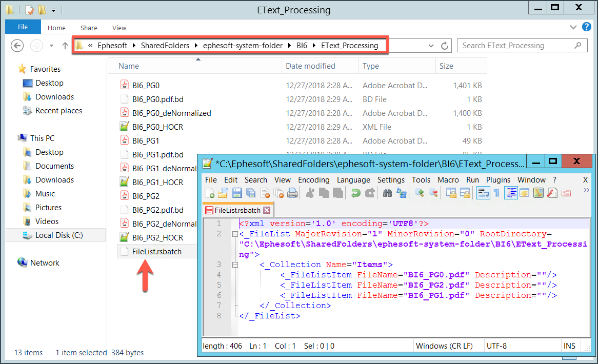Click the Folder as Workspace icon
This screenshot has height=364, width=598.
(566, 193)
